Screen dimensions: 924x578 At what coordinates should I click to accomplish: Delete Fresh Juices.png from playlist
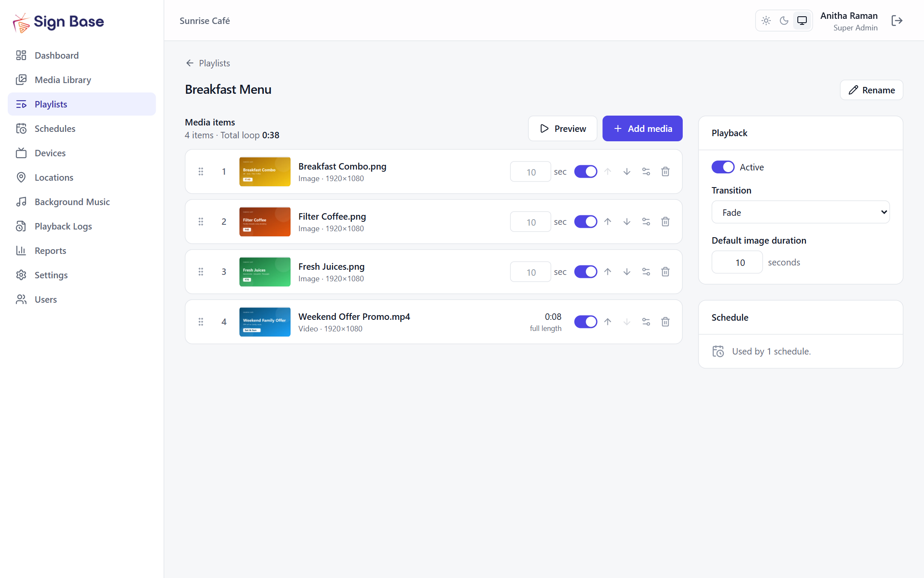(x=665, y=272)
